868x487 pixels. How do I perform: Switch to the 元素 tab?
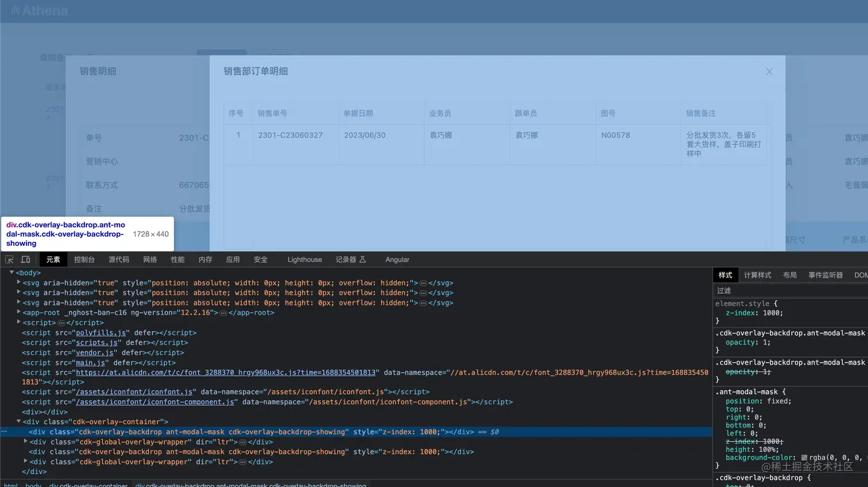pyautogui.click(x=53, y=260)
